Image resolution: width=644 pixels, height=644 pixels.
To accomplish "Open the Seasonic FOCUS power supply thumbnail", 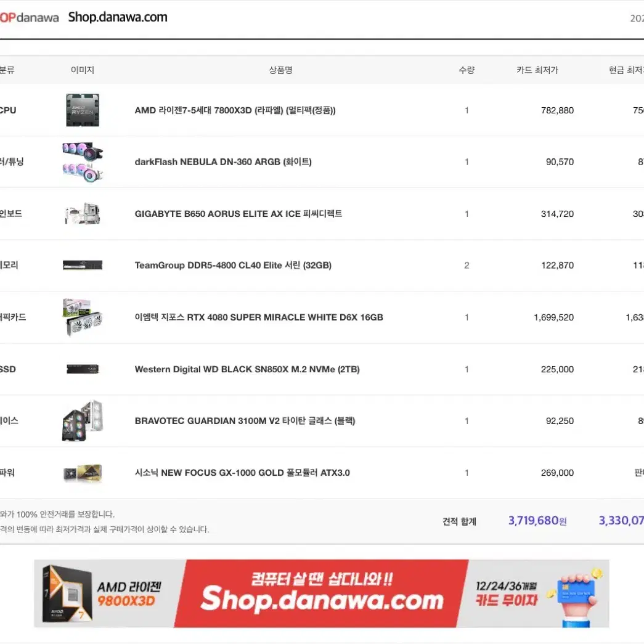I will point(83,473).
